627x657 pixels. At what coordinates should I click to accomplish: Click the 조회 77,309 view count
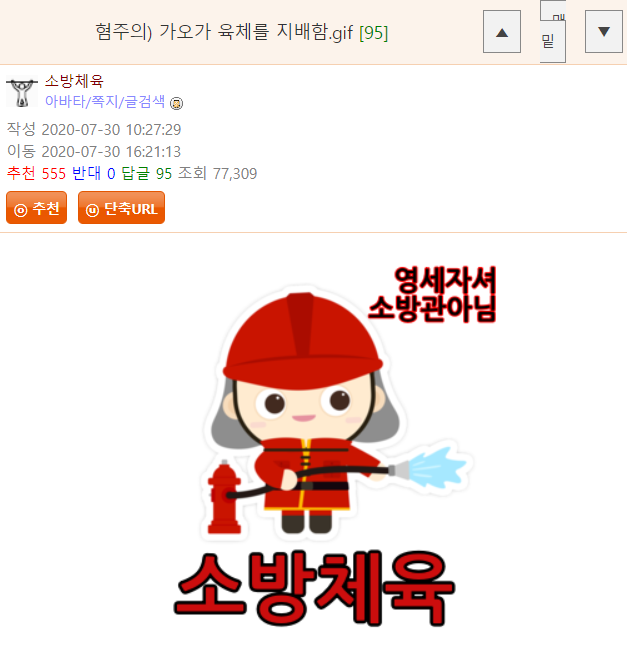click(x=218, y=173)
